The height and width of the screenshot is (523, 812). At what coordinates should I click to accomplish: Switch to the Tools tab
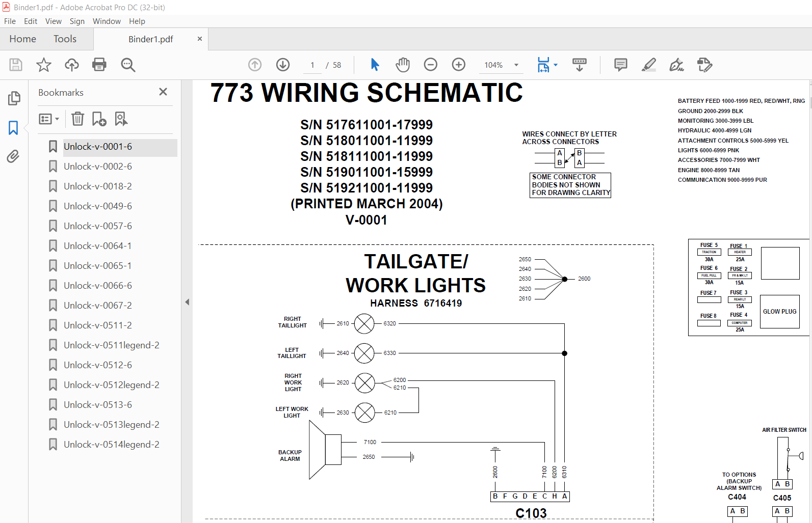[x=65, y=39]
